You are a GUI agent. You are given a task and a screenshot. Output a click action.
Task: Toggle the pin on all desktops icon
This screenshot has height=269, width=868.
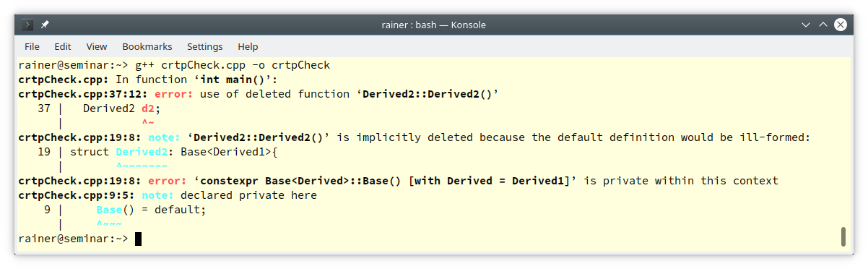45,25
